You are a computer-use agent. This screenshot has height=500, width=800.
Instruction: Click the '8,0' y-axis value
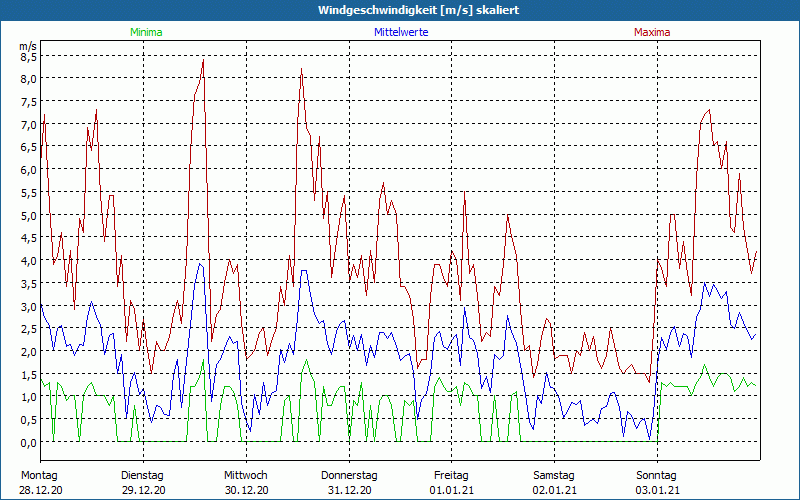point(29,79)
